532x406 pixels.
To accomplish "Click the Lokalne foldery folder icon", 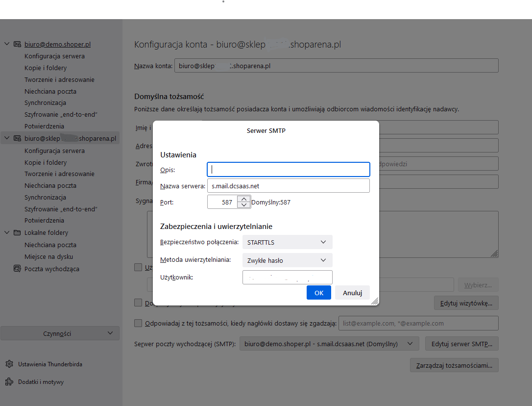I will point(17,233).
